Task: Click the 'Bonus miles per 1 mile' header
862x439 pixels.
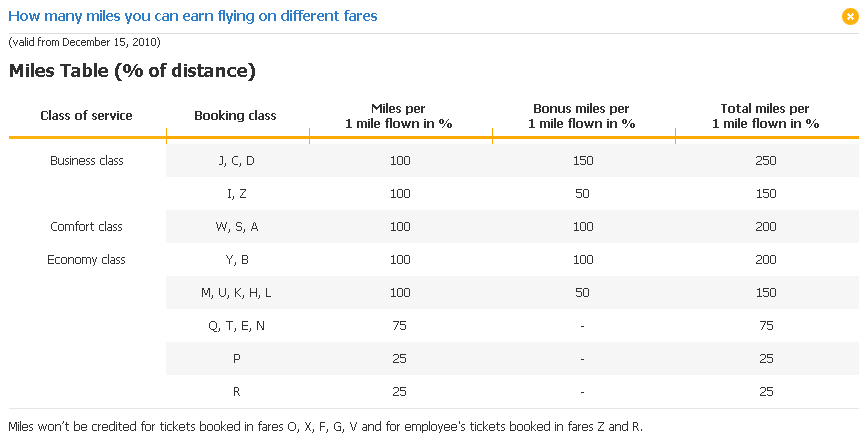Action: [x=581, y=116]
